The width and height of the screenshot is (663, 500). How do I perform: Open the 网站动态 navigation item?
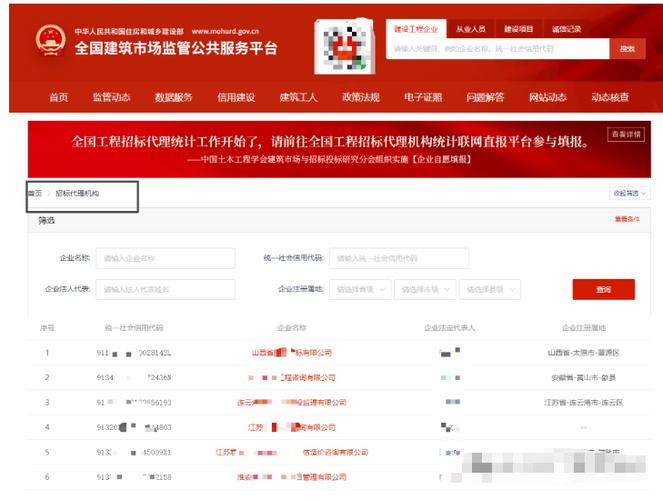(x=548, y=97)
